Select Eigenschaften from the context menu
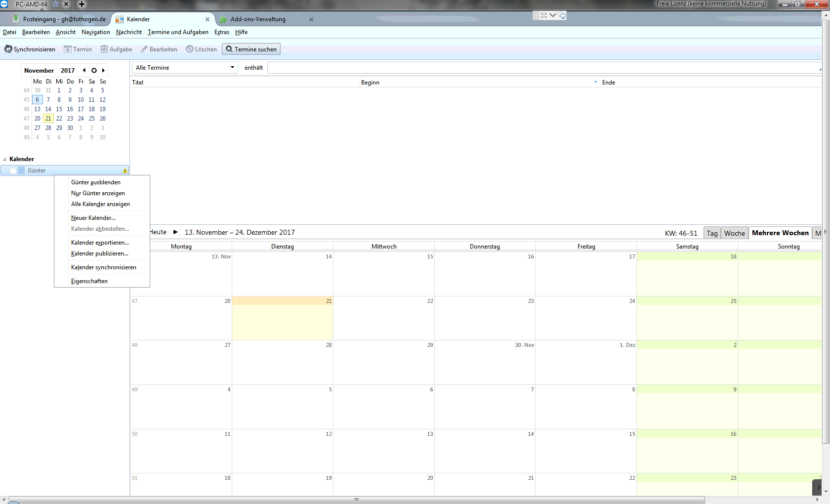This screenshot has width=830, height=504. [89, 281]
